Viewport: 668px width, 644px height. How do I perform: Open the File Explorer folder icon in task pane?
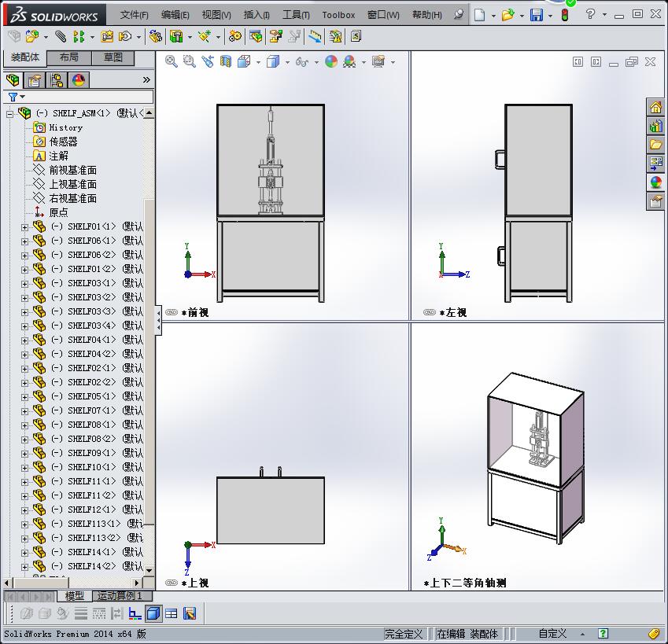click(x=656, y=145)
